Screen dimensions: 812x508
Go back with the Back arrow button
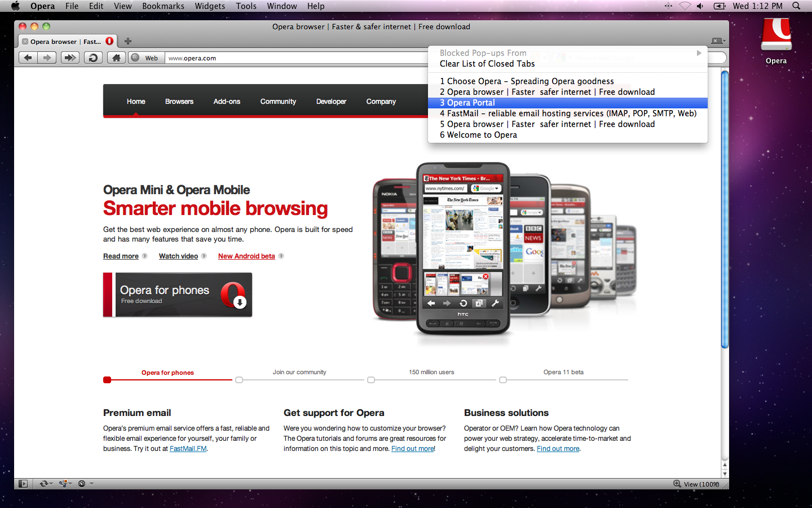point(28,58)
